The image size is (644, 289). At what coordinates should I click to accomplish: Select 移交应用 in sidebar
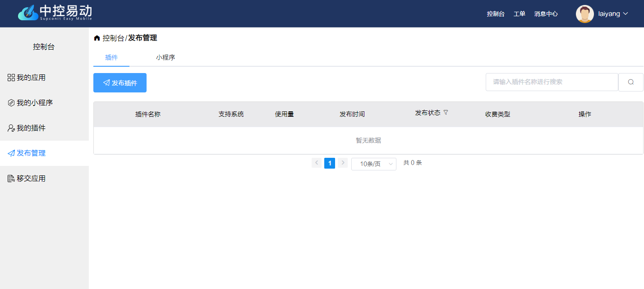tap(44, 179)
